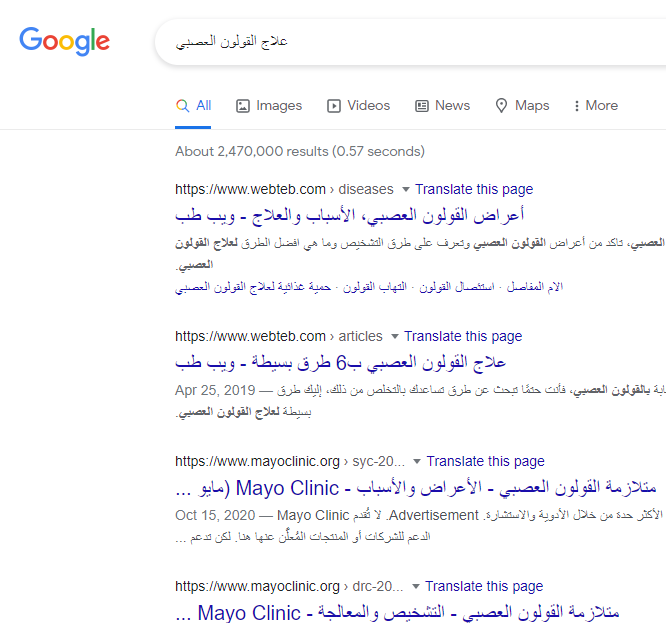Open the More menu
This screenshot has width=666, height=623.
596,105
